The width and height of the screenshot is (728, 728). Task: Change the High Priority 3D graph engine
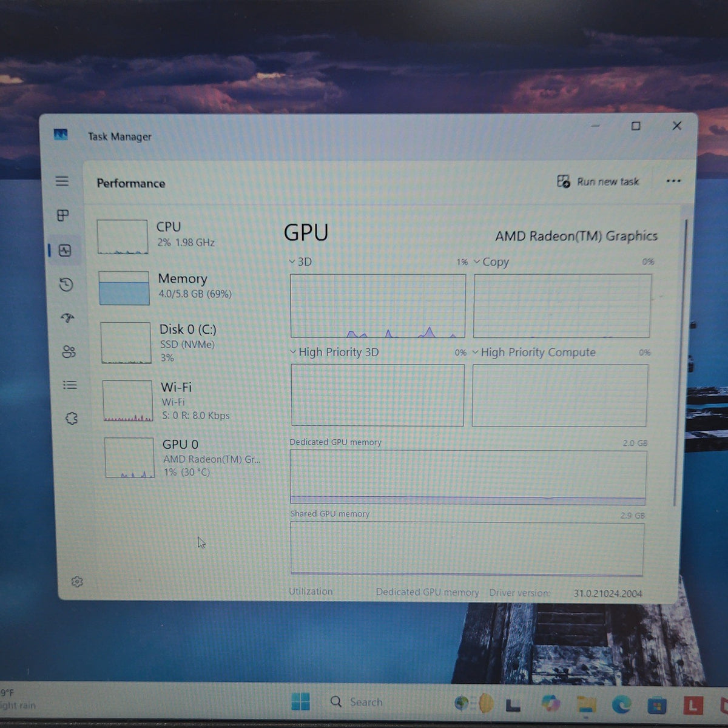click(x=294, y=352)
